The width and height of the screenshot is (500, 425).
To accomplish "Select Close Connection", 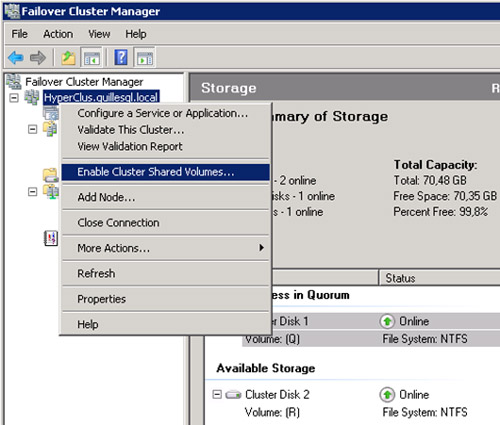I will 166,223.
